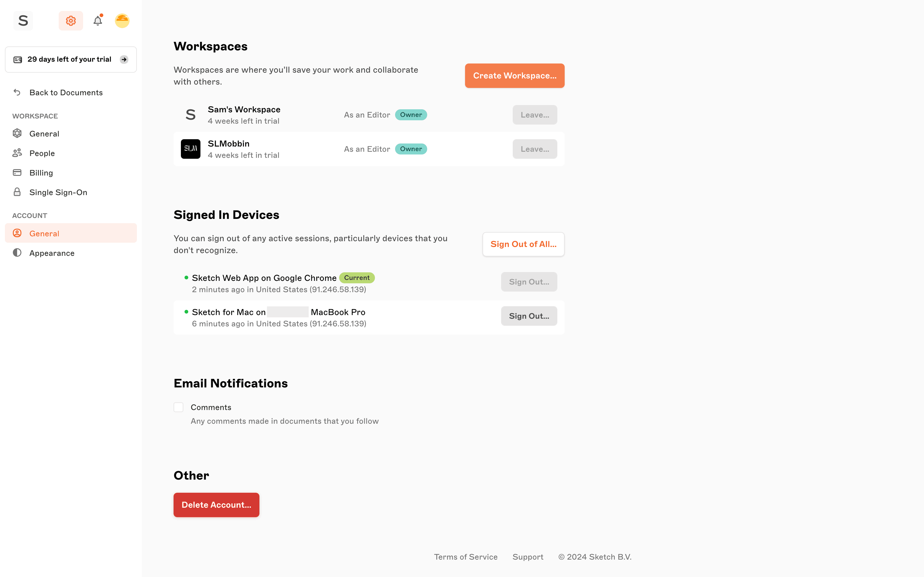This screenshot has width=924, height=577.
Task: Open Appearance account settings
Action: (52, 253)
